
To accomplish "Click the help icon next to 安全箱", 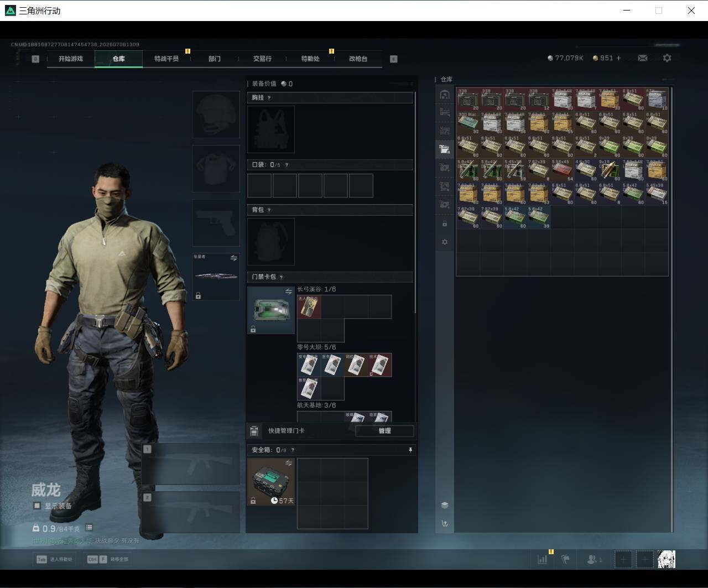I will (293, 450).
